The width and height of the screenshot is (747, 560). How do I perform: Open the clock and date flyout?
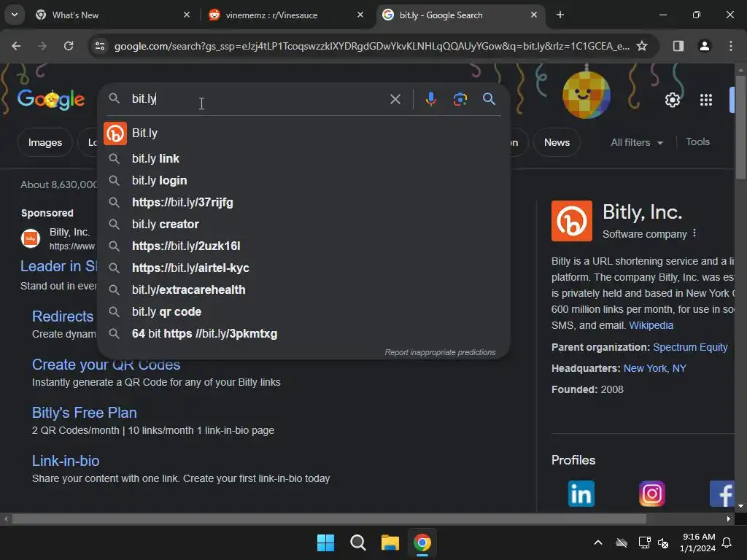pyautogui.click(x=697, y=542)
